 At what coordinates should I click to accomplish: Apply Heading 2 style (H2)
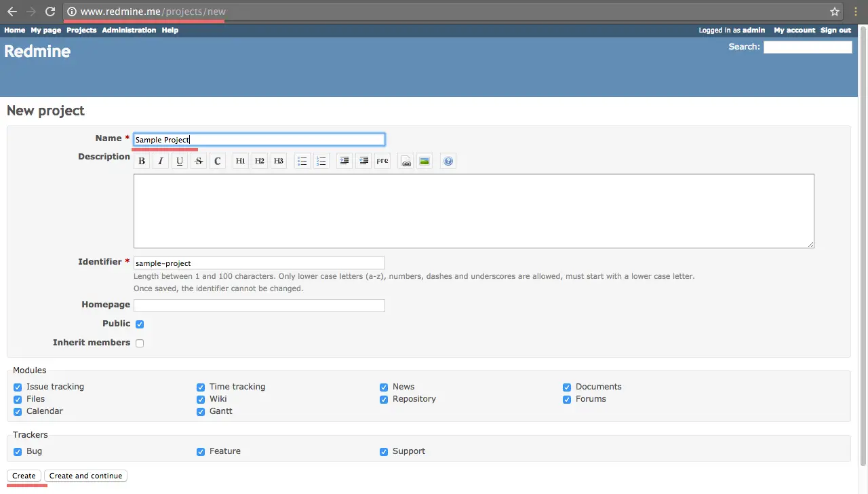point(260,161)
